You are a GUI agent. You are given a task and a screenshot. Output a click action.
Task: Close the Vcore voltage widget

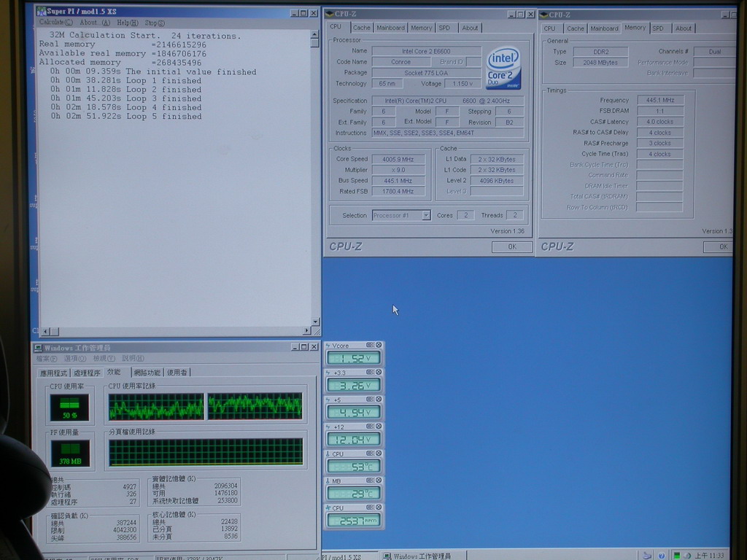(x=379, y=345)
